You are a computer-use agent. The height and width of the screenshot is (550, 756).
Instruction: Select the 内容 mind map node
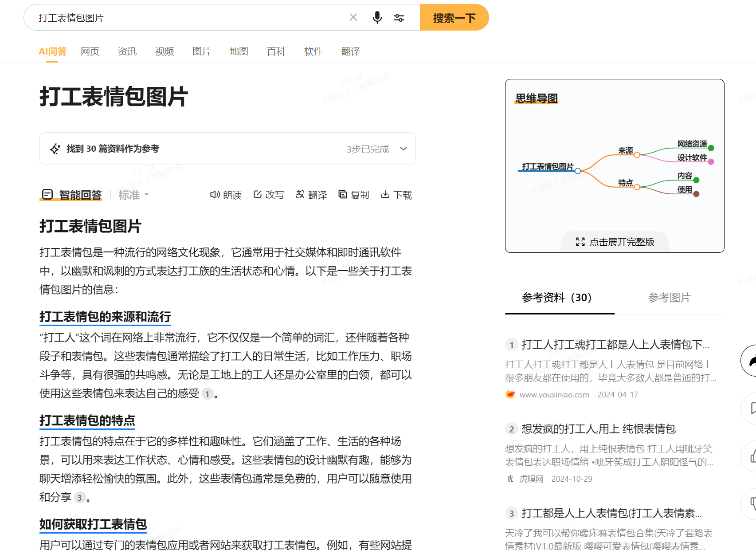[685, 176]
